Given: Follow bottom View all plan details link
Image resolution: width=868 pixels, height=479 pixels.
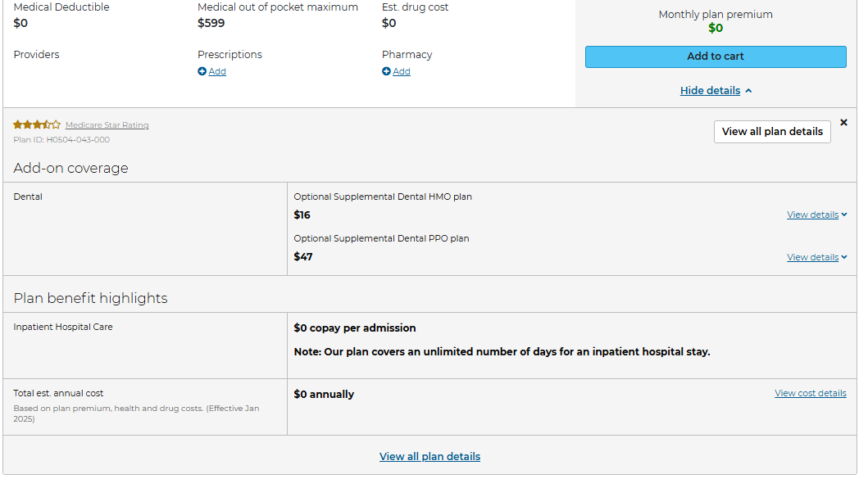Looking at the screenshot, I should coord(429,457).
